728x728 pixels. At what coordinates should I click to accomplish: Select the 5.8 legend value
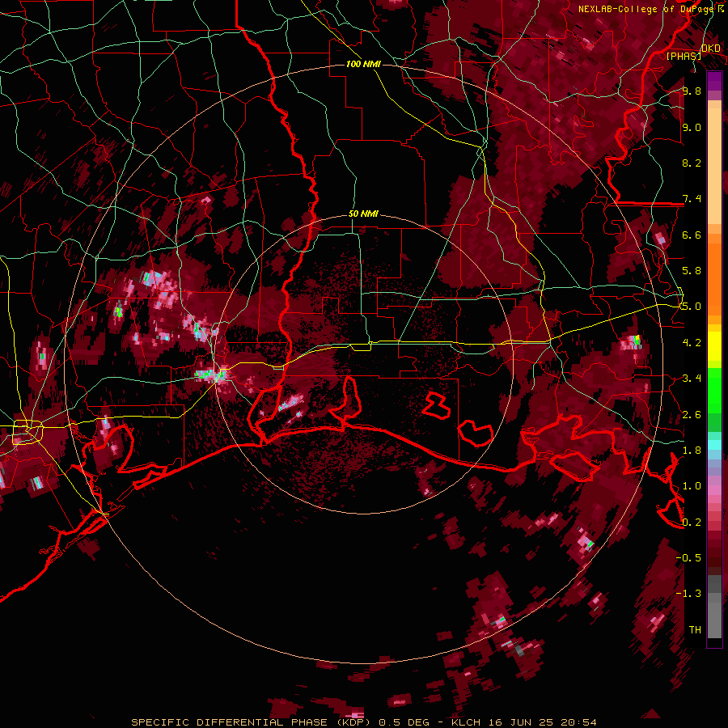(692, 271)
